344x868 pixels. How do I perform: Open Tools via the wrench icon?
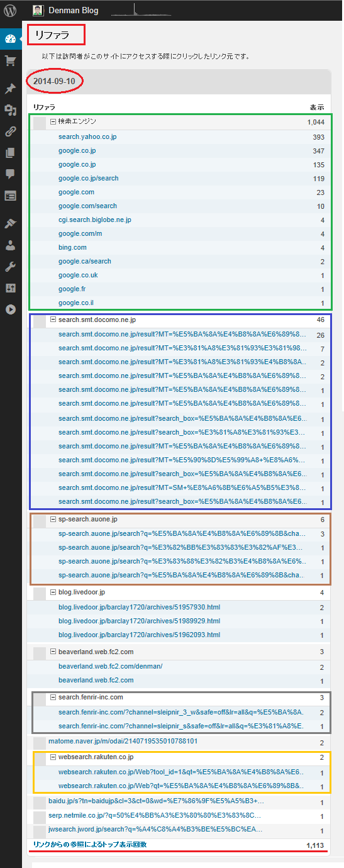coord(10,267)
